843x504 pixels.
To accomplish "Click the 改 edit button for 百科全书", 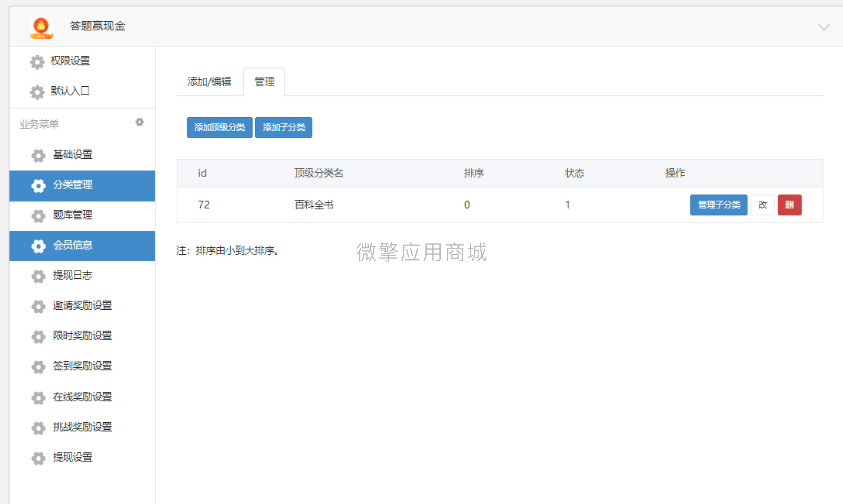I will (762, 205).
